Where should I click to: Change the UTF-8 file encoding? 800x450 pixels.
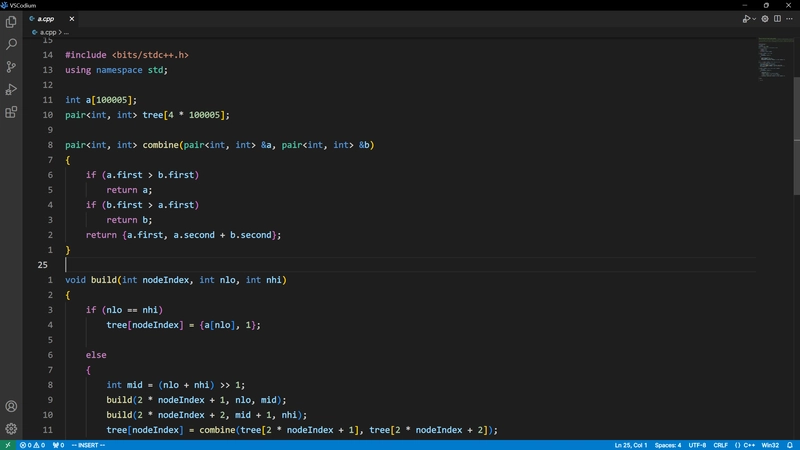[x=697, y=445]
